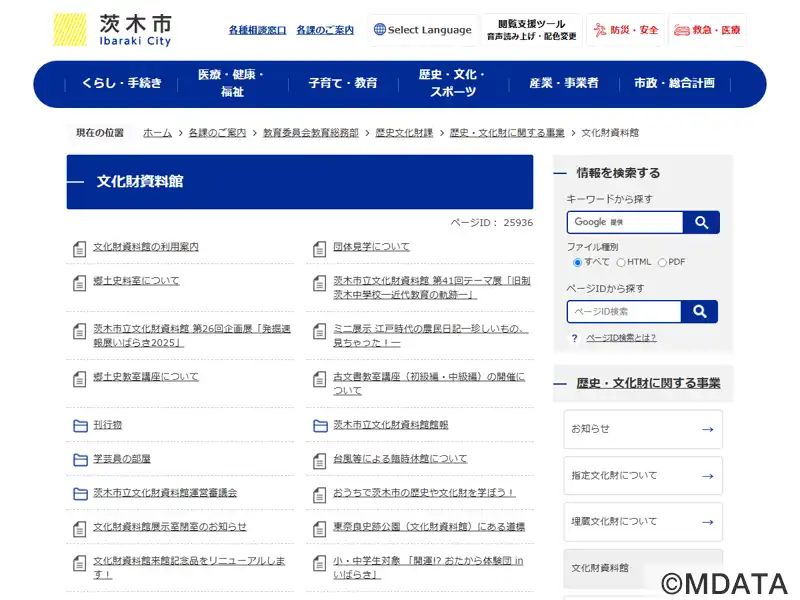Select the すべて file type radio button
Image resolution: width=800 pixels, height=600 pixels.
577,262
